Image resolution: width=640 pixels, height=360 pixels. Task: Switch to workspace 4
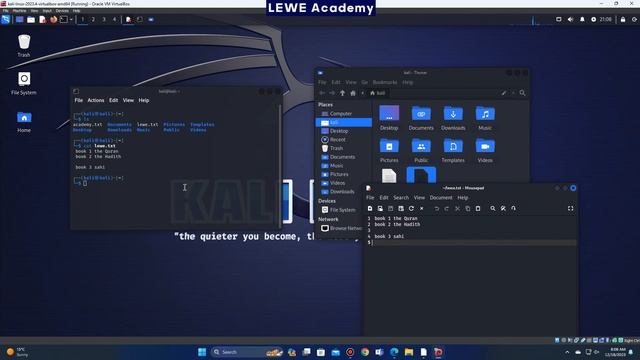tap(114, 19)
